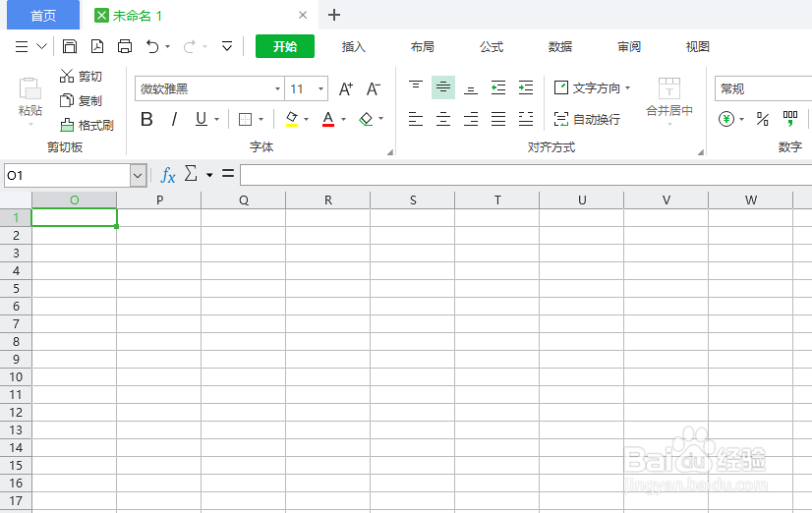Switch to the 布局 (Layout) ribbon tab
812x513 pixels.
tap(423, 46)
